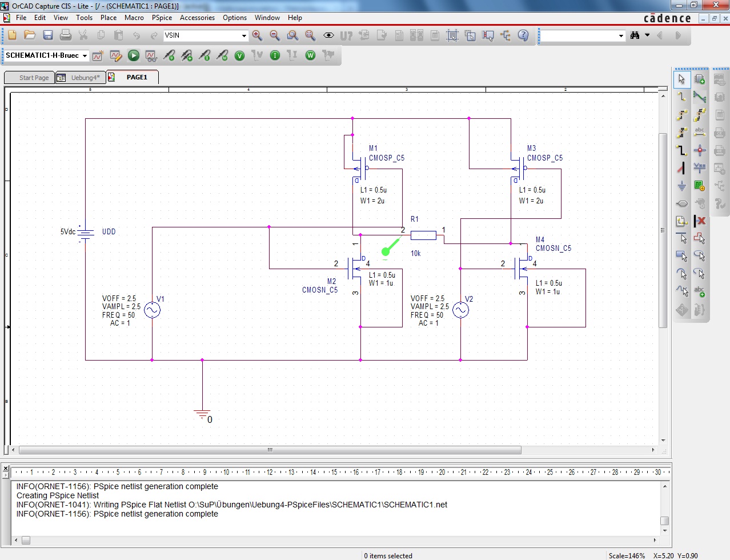730x560 pixels.
Task: Open the Accessories menu
Action: (x=197, y=18)
